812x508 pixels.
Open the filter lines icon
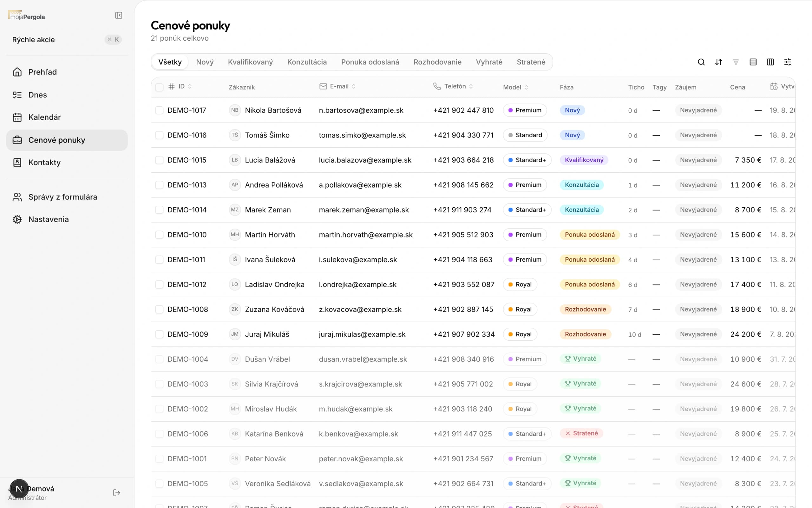click(736, 62)
